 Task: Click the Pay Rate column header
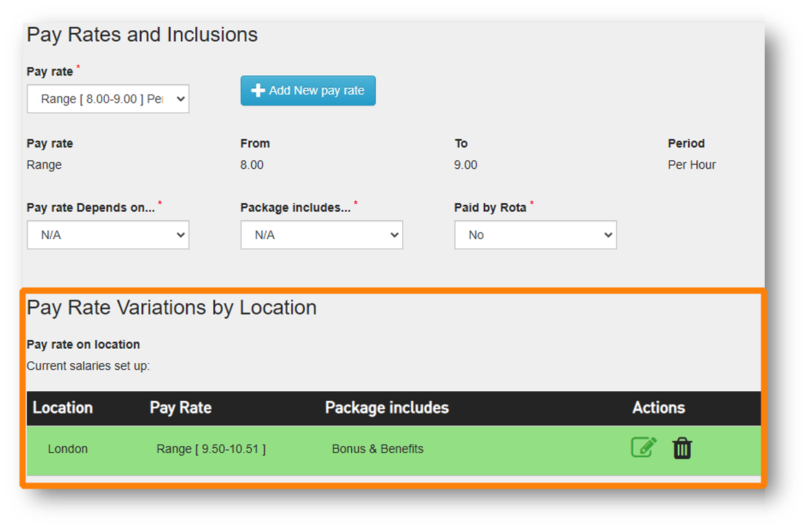coord(180,408)
